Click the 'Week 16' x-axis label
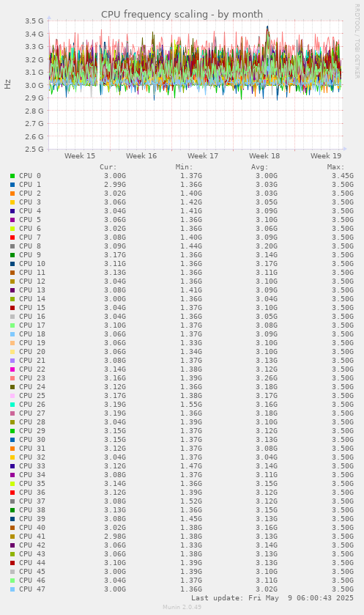This screenshot has height=615, width=364. (141, 155)
